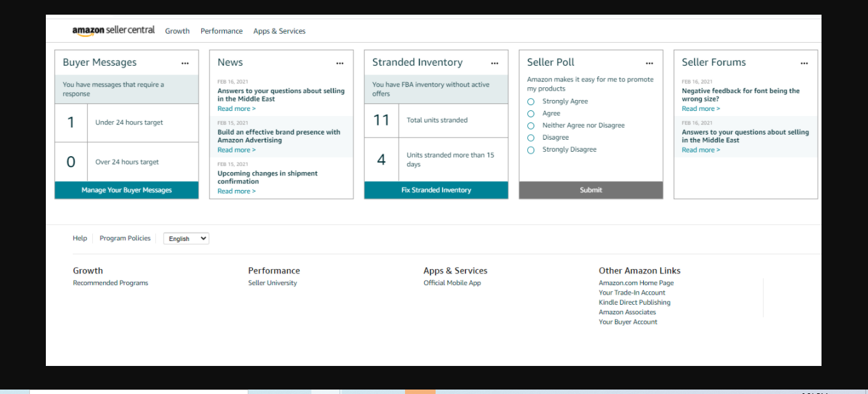Choose Neither Agree nor Disagree option
The width and height of the screenshot is (868, 394).
pyautogui.click(x=530, y=126)
